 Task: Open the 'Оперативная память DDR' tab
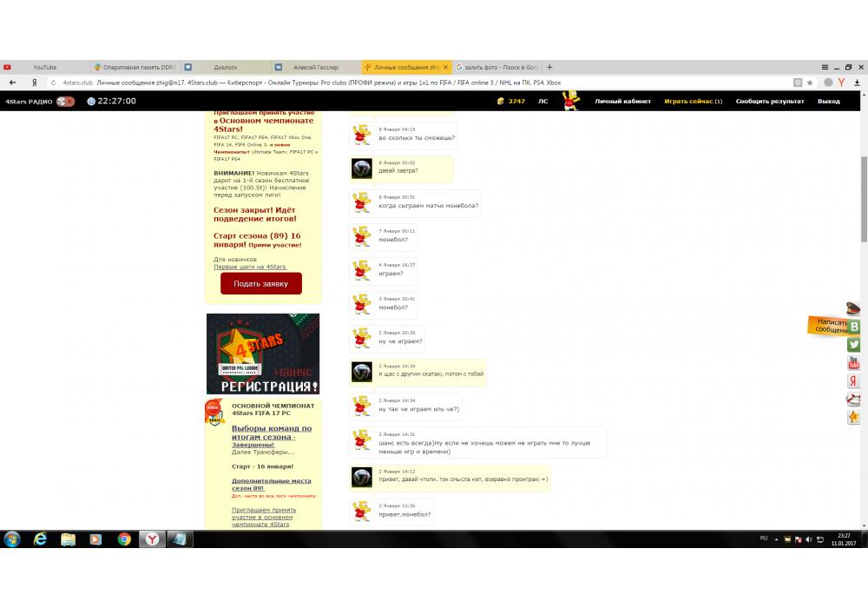pyautogui.click(x=134, y=67)
